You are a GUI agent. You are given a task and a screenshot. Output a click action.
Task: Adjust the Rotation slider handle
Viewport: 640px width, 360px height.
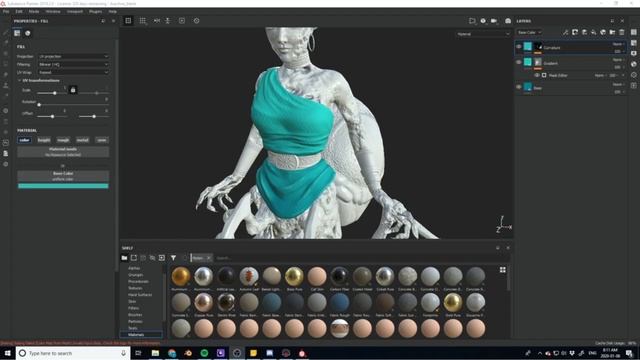[39, 105]
